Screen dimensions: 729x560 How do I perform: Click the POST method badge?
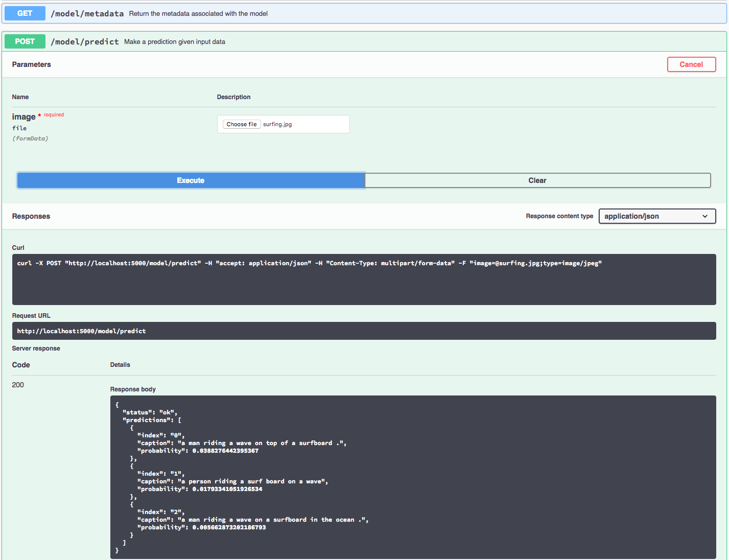coord(25,41)
